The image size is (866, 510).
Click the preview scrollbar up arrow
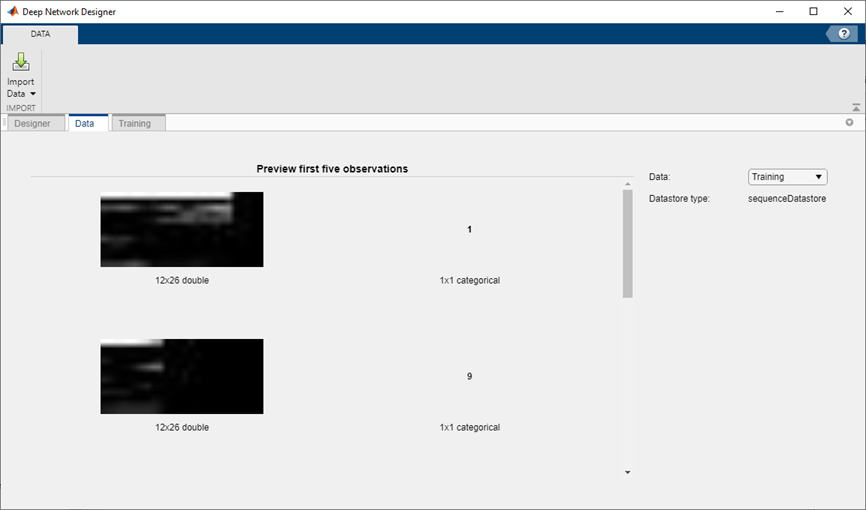pyautogui.click(x=627, y=184)
